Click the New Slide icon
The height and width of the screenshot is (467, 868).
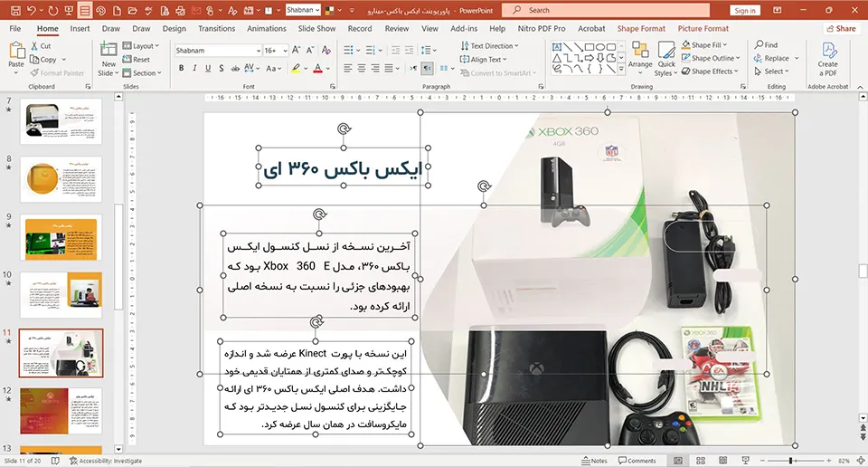(108, 51)
